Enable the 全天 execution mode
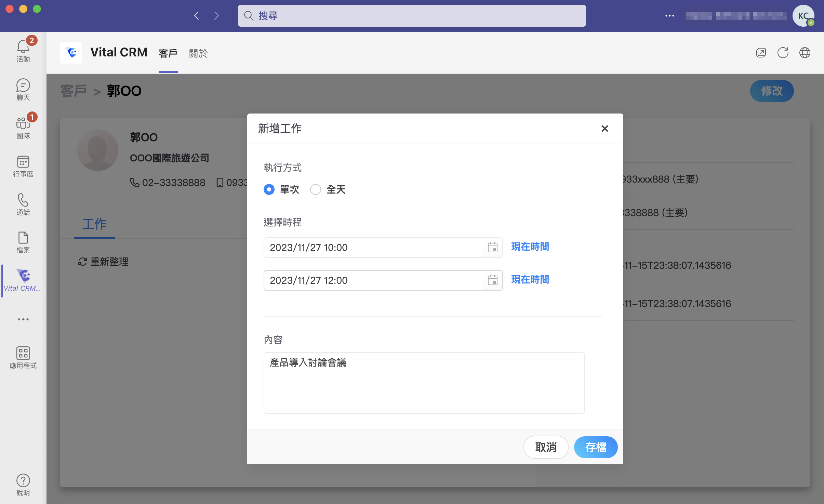 coord(316,189)
